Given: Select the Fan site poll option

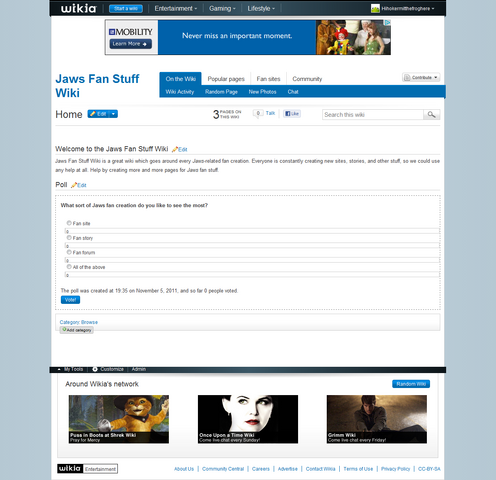Looking at the screenshot, I should point(69,223).
